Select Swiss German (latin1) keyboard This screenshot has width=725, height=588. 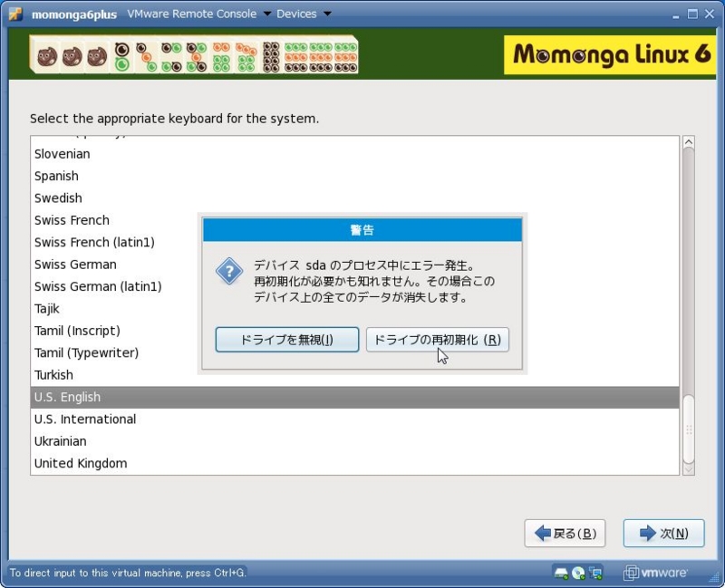[114, 286]
